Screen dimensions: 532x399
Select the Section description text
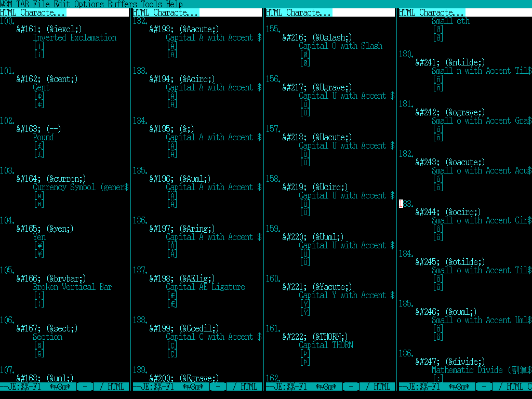[x=48, y=337]
